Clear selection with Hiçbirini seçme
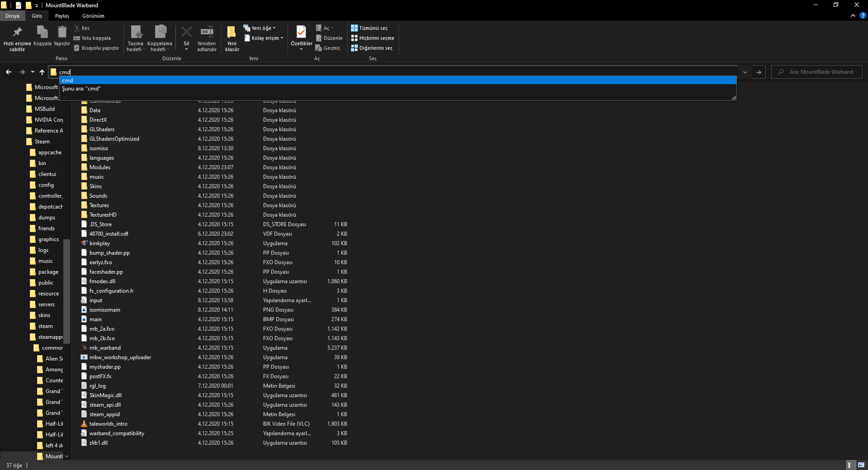The image size is (868, 470). click(x=373, y=38)
